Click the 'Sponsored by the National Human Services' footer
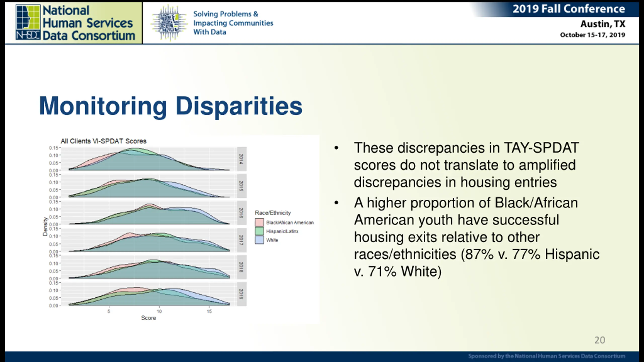Image resolution: width=644 pixels, height=362 pixels. click(x=547, y=356)
